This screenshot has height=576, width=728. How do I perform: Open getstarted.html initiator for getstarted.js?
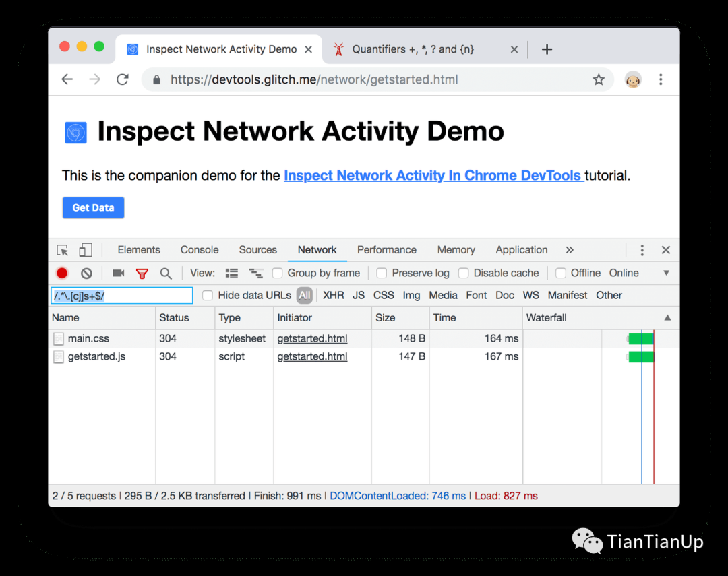[x=313, y=356]
